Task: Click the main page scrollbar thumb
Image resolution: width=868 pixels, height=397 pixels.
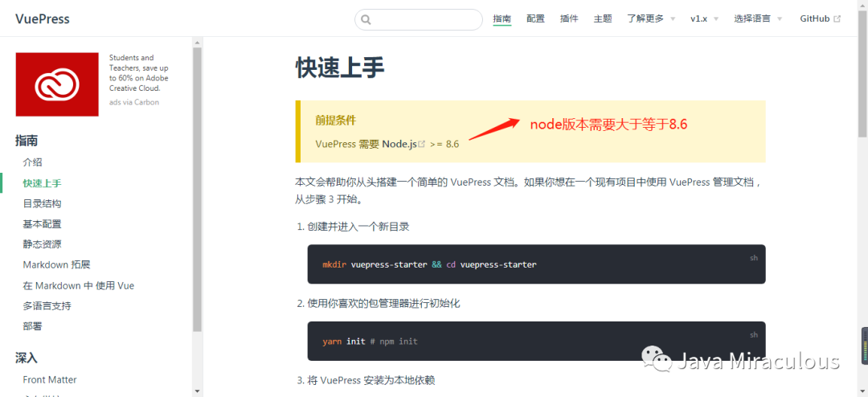Action: coord(862,73)
